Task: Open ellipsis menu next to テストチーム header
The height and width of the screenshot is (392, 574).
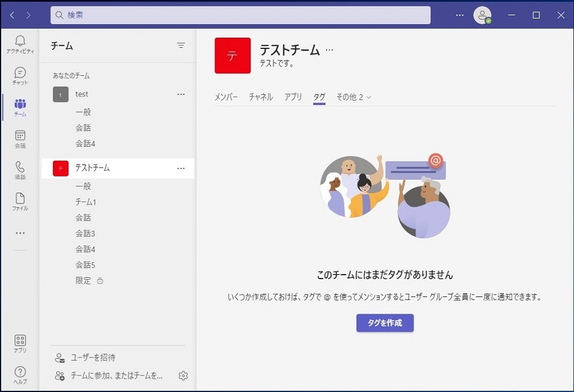Action: point(330,50)
